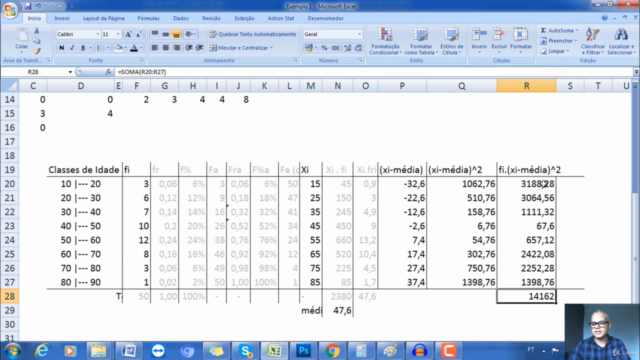Open Formatar como Tabela

point(421,41)
